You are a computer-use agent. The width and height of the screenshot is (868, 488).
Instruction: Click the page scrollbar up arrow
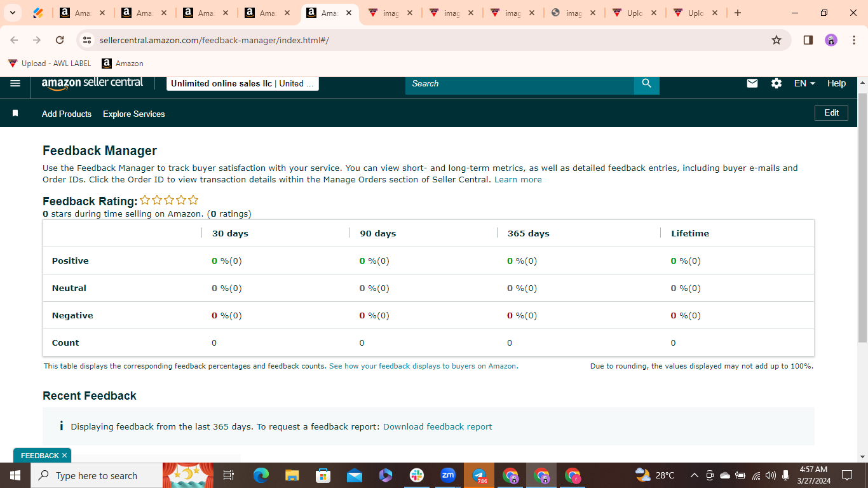(x=862, y=83)
